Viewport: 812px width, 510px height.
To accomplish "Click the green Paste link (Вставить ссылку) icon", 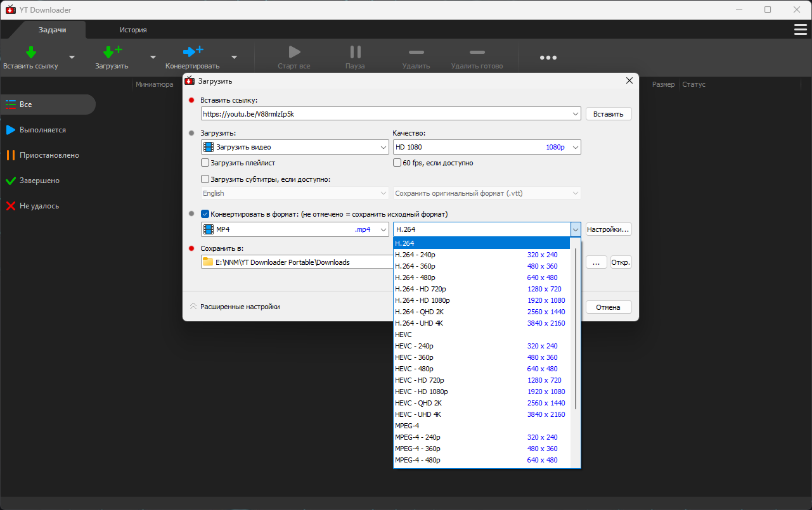I will click(x=30, y=52).
